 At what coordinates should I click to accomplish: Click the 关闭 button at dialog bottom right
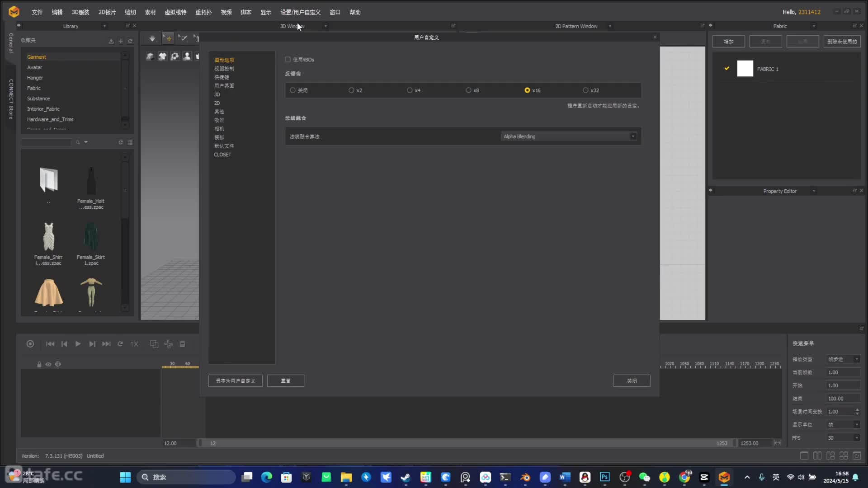click(x=632, y=381)
